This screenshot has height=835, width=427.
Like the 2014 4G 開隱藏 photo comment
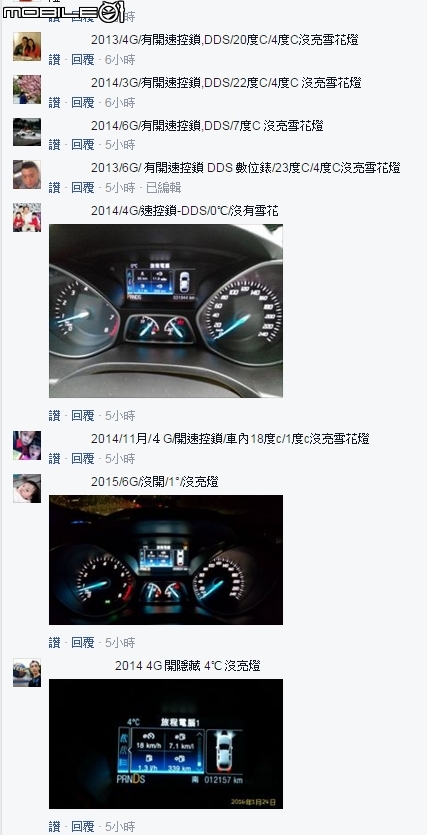point(54,826)
